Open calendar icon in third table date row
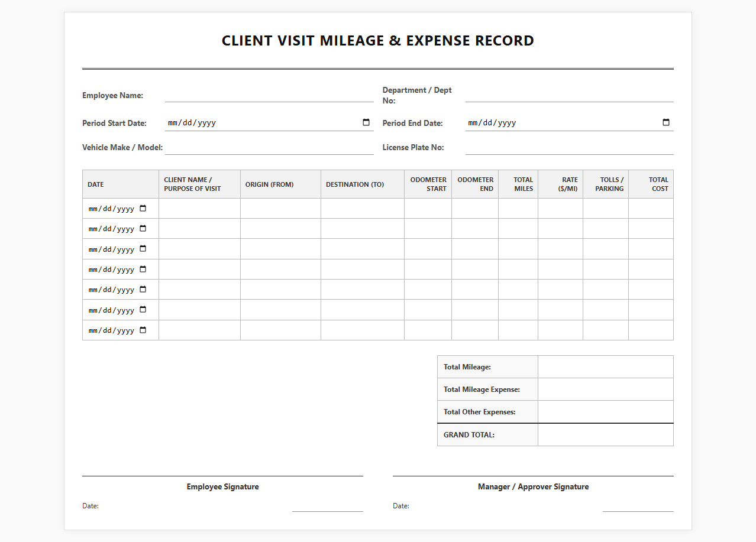Image resolution: width=756 pixels, height=542 pixels. click(143, 249)
